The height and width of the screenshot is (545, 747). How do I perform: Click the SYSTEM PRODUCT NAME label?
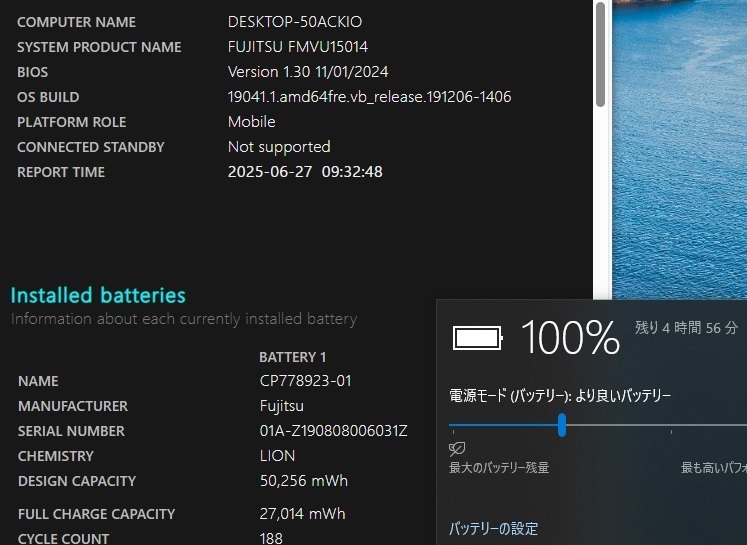point(99,47)
